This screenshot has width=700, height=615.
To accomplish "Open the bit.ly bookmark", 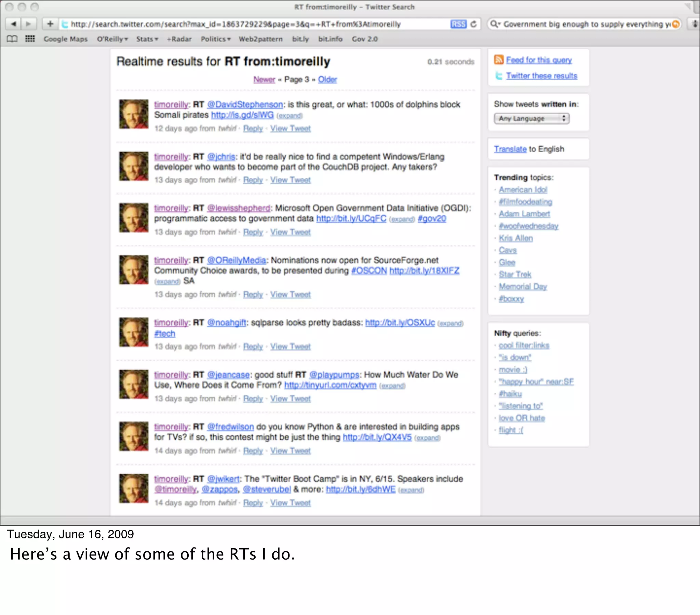I will [300, 39].
